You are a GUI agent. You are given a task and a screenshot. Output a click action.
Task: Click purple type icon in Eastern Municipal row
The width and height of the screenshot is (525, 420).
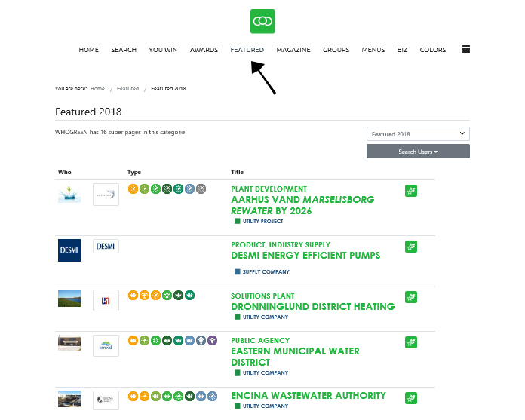pos(212,341)
